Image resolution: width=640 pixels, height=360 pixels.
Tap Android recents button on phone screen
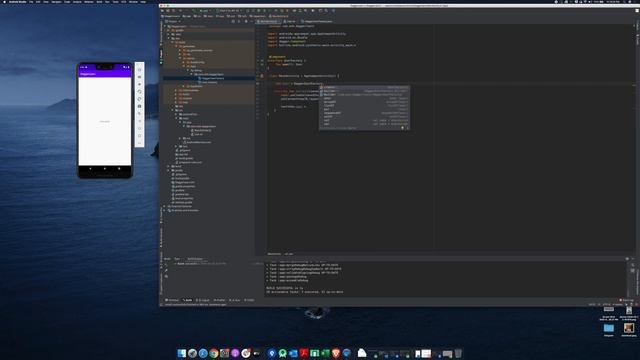point(119,168)
